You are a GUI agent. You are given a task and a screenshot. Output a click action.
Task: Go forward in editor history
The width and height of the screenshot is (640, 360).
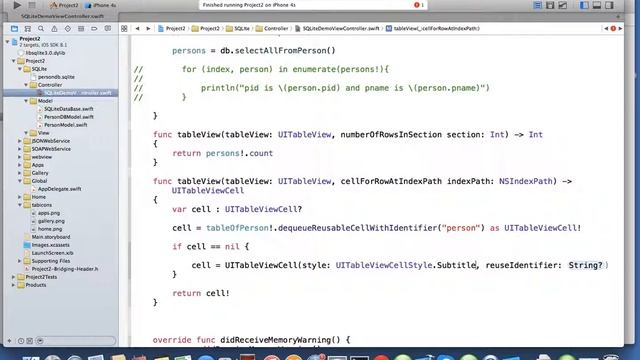click(x=148, y=29)
